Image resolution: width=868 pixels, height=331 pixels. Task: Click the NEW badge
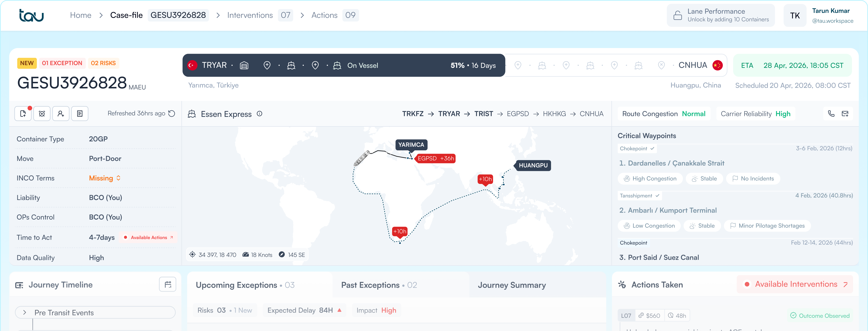tap(27, 63)
